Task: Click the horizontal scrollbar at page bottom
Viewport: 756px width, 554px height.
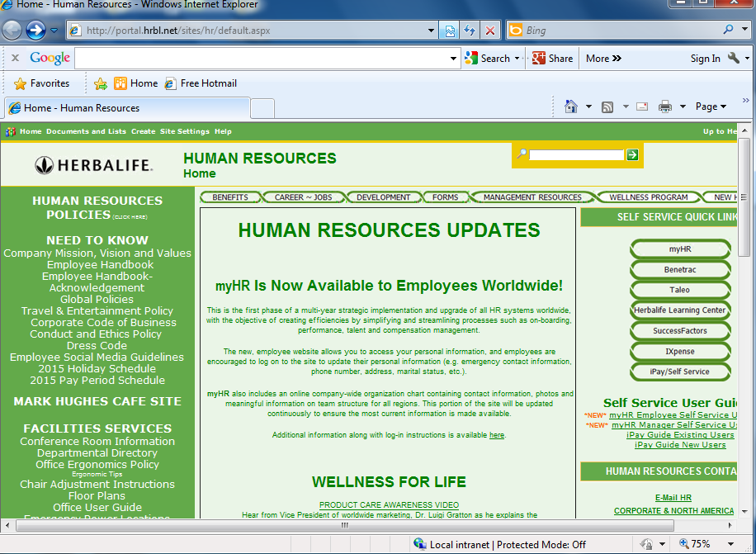Action: (344, 525)
